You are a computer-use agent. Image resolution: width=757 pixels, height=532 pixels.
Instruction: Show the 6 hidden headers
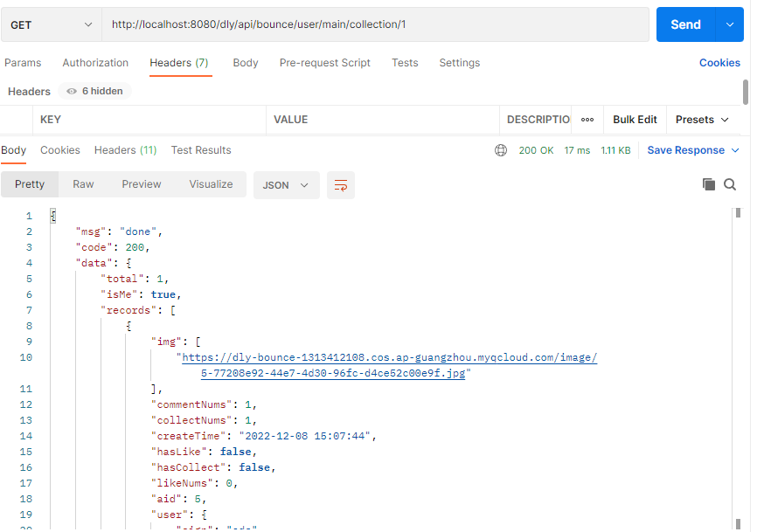pos(95,91)
